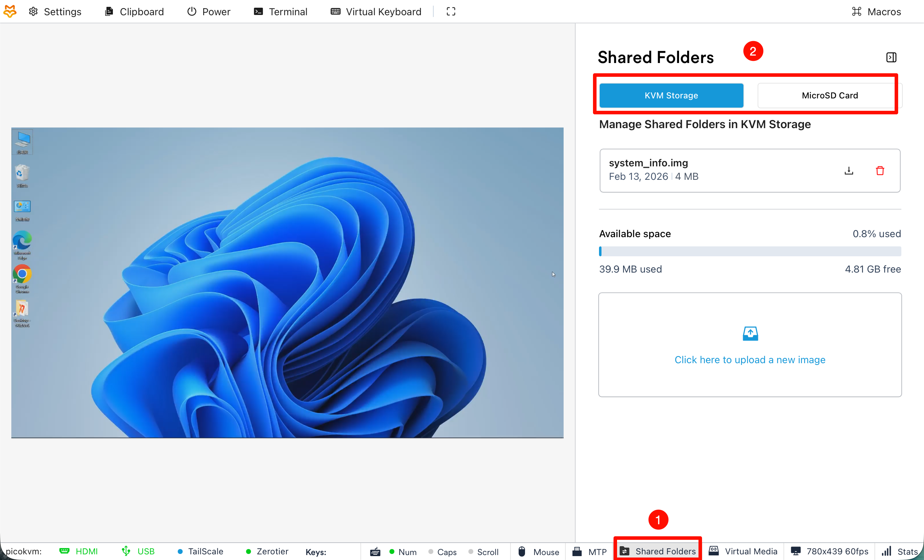
Task: Switch to MicroSD Card storage
Action: (x=829, y=96)
